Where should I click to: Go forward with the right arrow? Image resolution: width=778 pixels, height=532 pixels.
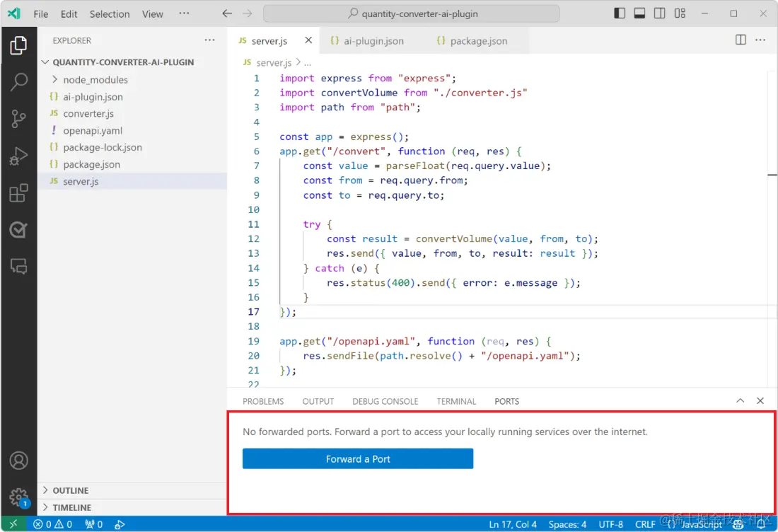(247, 13)
